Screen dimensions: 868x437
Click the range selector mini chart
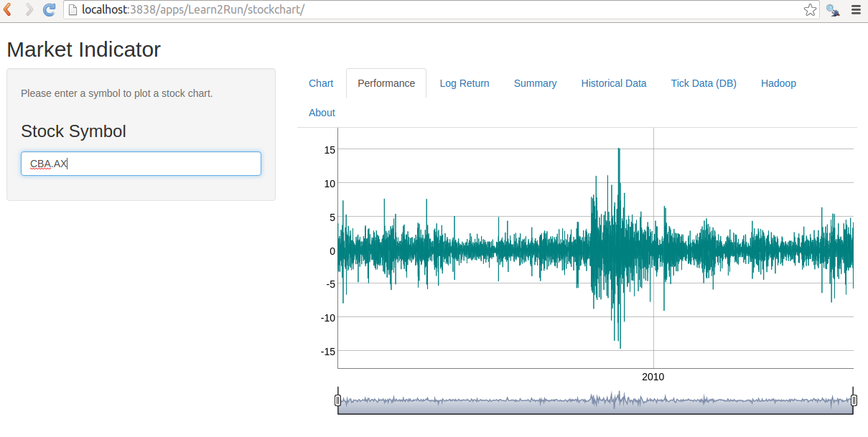coord(596,402)
